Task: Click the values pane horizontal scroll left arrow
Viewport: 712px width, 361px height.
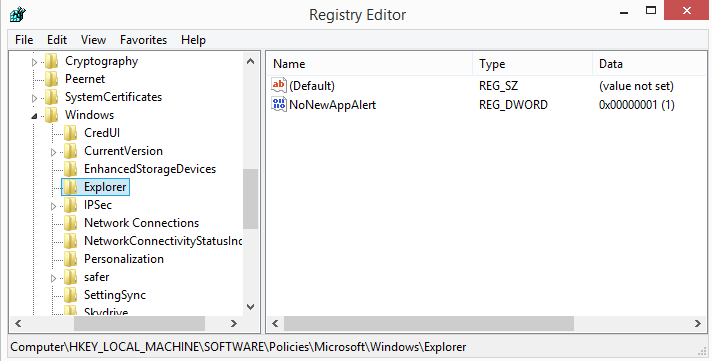Action: click(275, 323)
